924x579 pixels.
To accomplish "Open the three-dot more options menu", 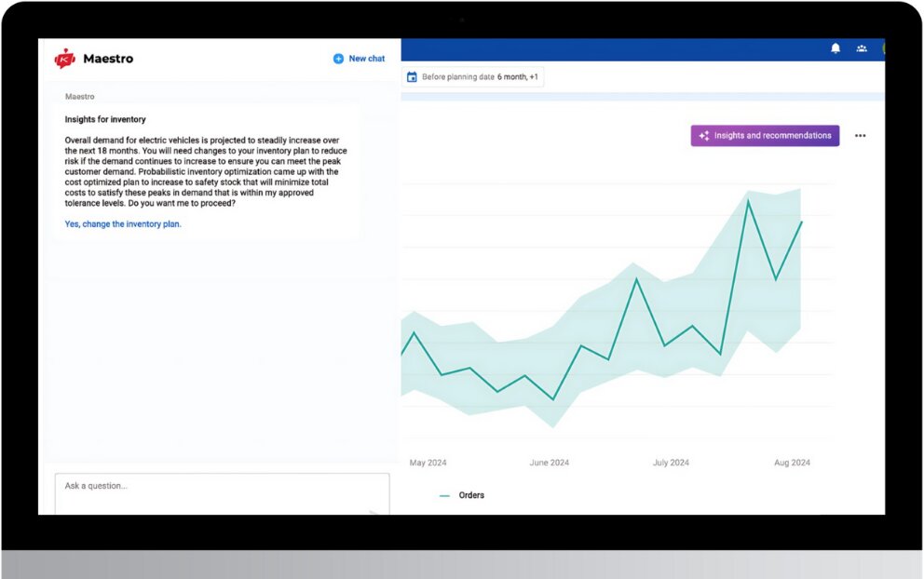I will (x=860, y=136).
